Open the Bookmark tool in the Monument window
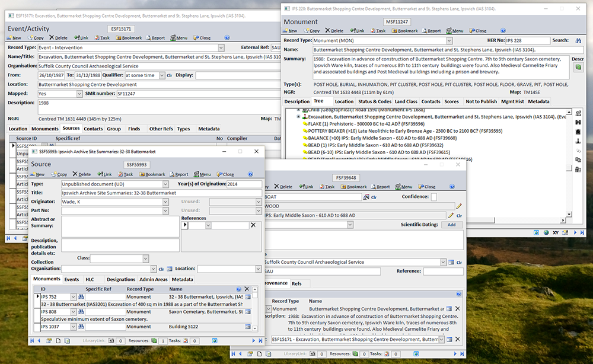The height and width of the screenshot is (364, 593). click(x=406, y=30)
